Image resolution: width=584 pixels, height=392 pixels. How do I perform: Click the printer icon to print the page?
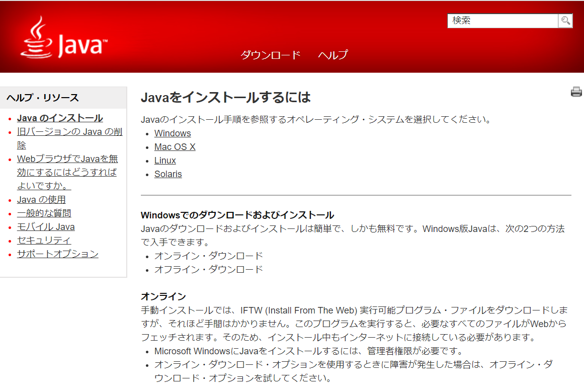coord(576,92)
